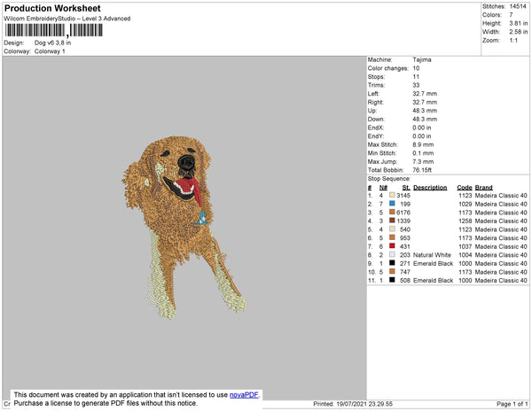Click 'Emerald Black' description in stop 11
The height and width of the screenshot is (411, 532).
pyautogui.click(x=433, y=280)
